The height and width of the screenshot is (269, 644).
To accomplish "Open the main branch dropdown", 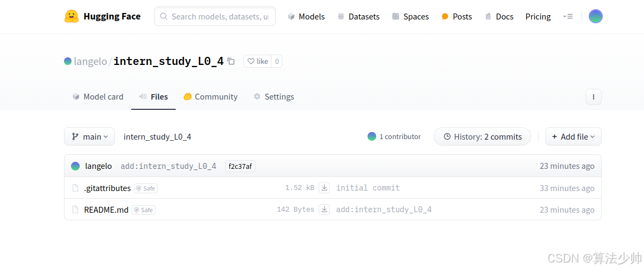I will click(89, 136).
